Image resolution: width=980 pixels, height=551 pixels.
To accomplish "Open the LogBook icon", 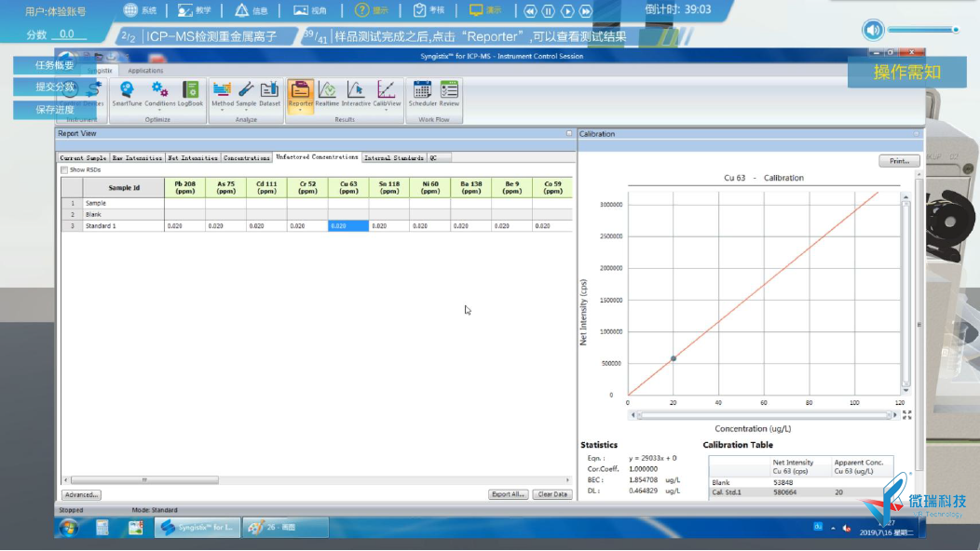I will click(x=190, y=94).
